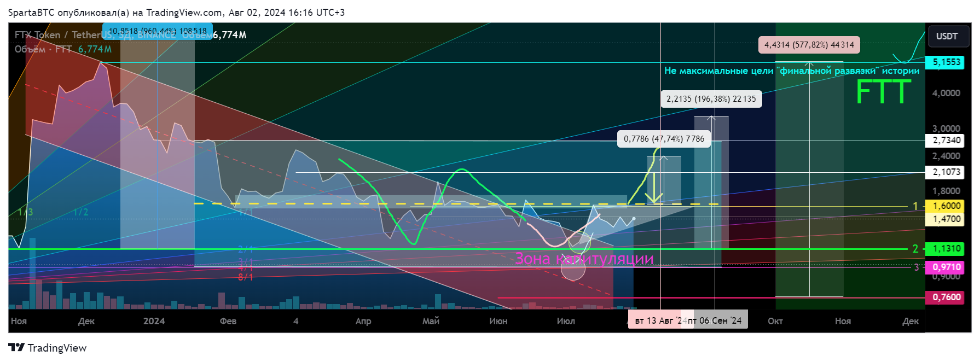This screenshot has height=362, width=980.
Task: Click the 10,8518 (960,44%) measurement label
Action: click(x=158, y=31)
